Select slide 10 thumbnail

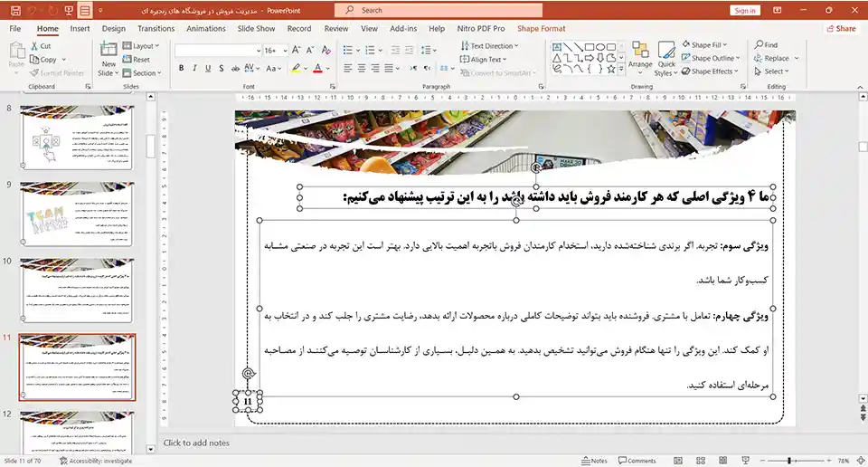76,291
